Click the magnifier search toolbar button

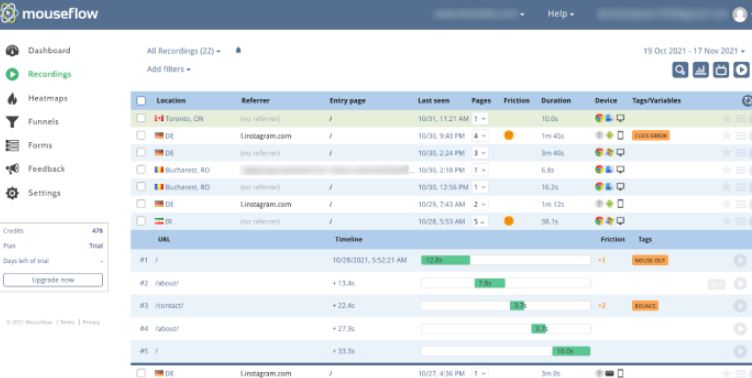680,70
